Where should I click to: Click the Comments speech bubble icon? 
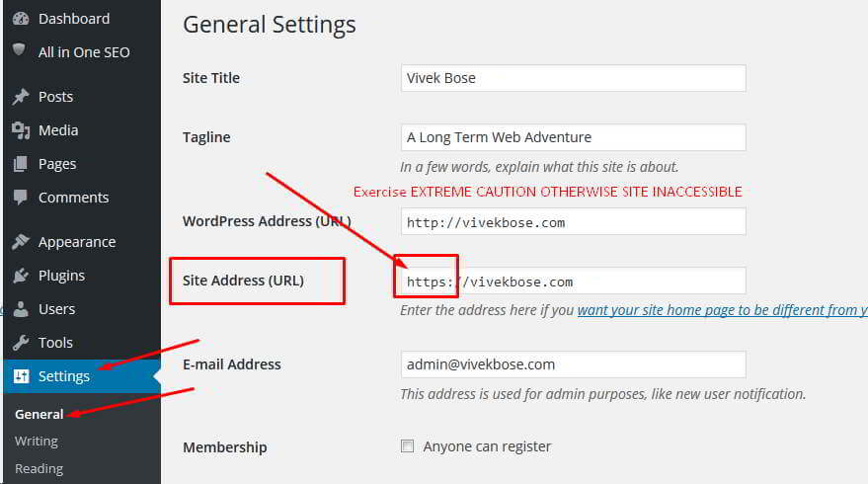coord(21,198)
